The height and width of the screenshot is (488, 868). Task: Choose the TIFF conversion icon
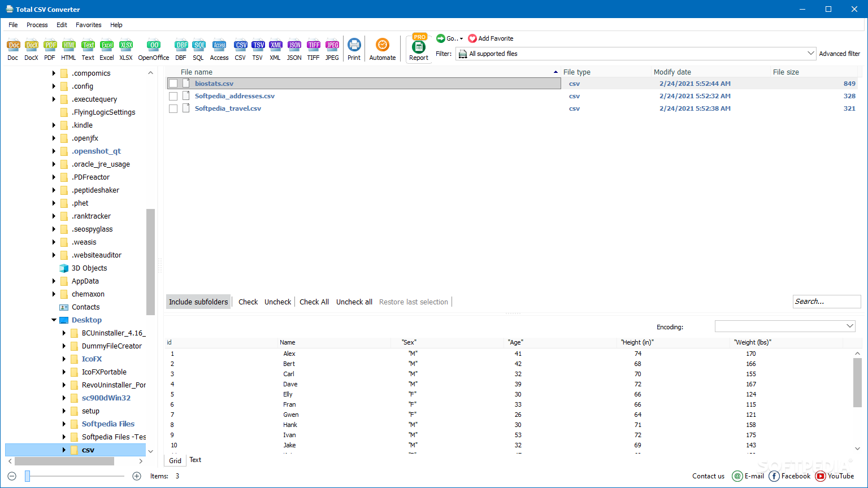tap(314, 50)
